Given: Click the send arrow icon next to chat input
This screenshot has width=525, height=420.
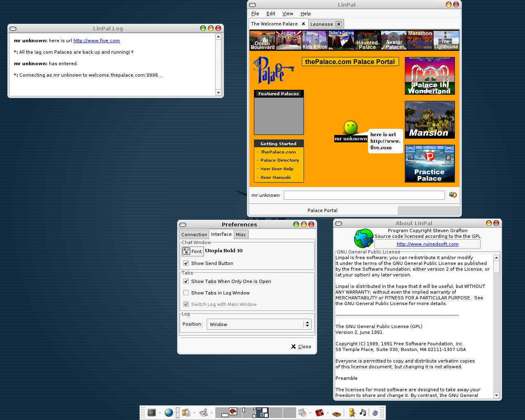Looking at the screenshot, I should point(453,195).
